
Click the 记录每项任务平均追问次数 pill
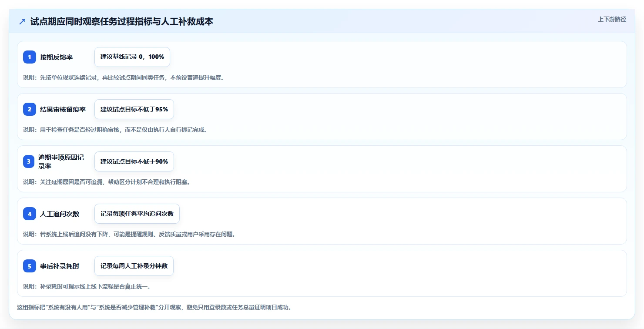(x=137, y=214)
